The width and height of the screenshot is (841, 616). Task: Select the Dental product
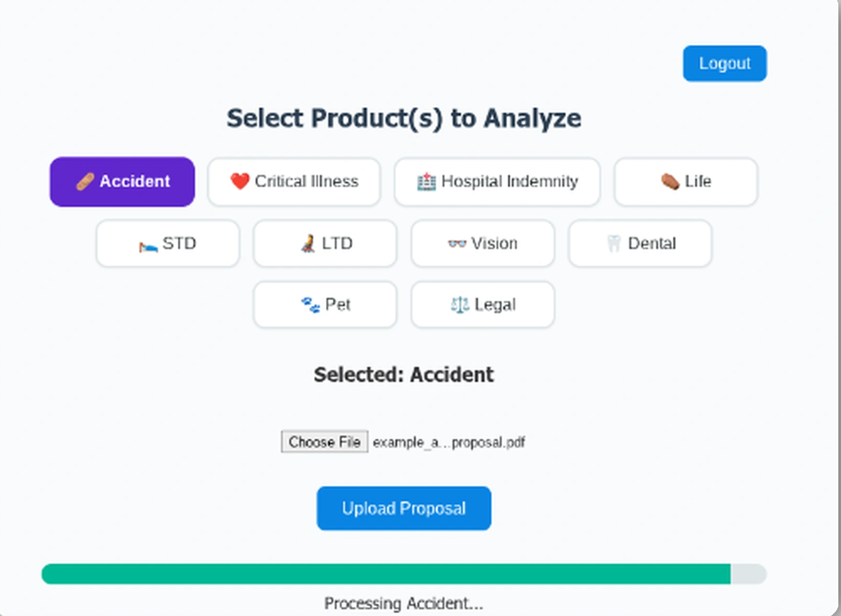click(639, 243)
